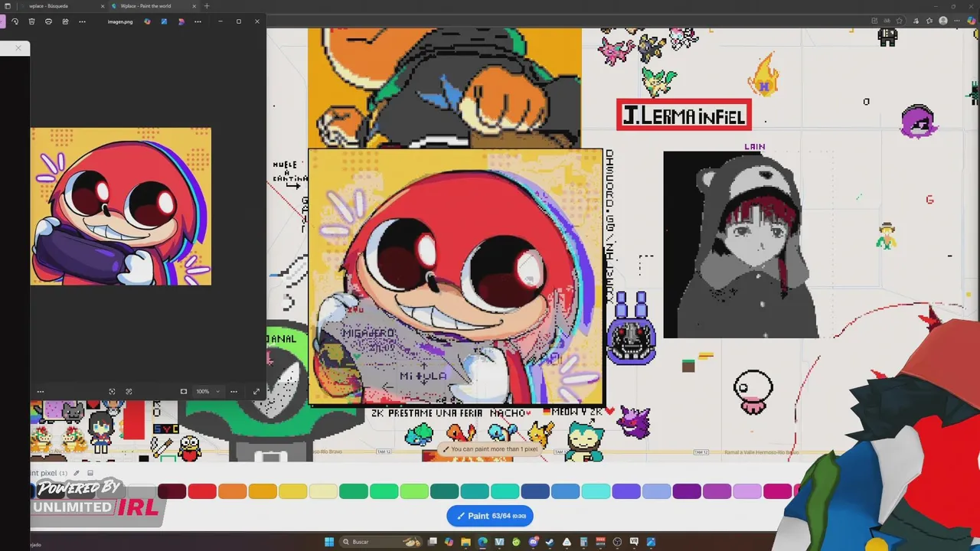This screenshot has width=980, height=551.
Task: Choose the pale yellow color swatch
Action: click(x=323, y=491)
